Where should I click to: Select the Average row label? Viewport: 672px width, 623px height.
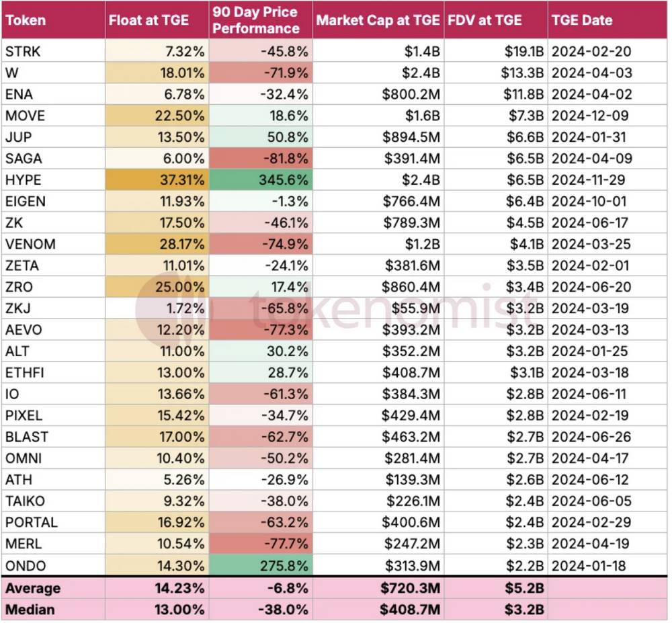point(33,588)
